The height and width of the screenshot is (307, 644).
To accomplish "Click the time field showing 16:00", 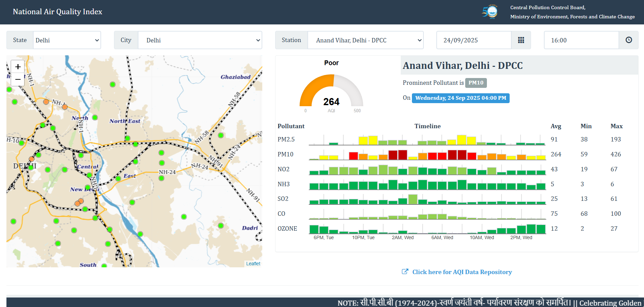I will pyautogui.click(x=581, y=40).
